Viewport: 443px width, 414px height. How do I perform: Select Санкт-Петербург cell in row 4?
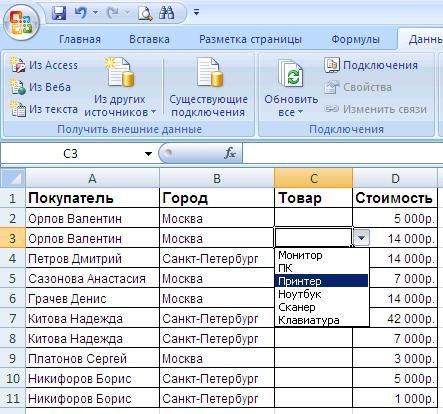(217, 258)
